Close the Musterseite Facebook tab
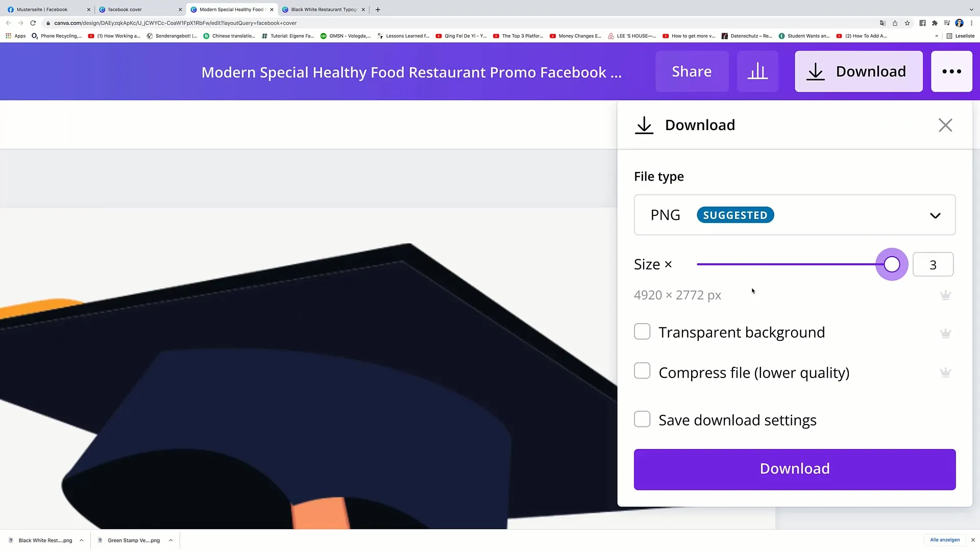This screenshot has height=551, width=980. point(88,10)
